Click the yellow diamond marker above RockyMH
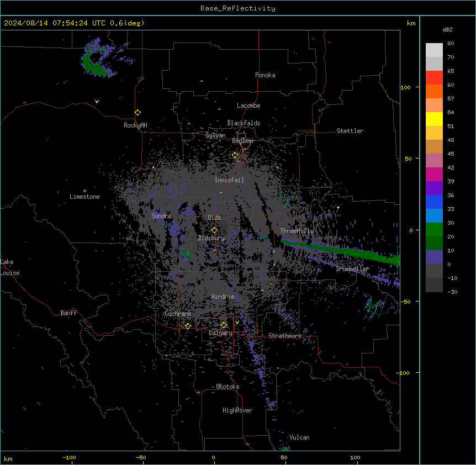 [137, 113]
